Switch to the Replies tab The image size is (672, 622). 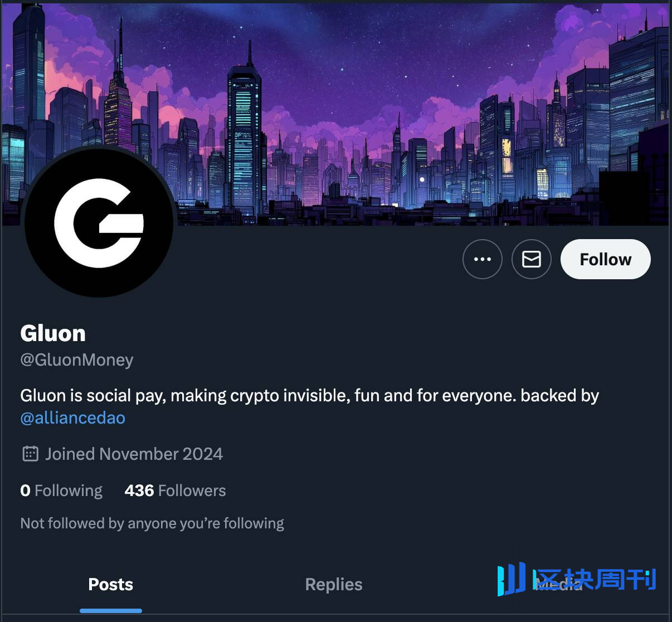pyautogui.click(x=334, y=584)
